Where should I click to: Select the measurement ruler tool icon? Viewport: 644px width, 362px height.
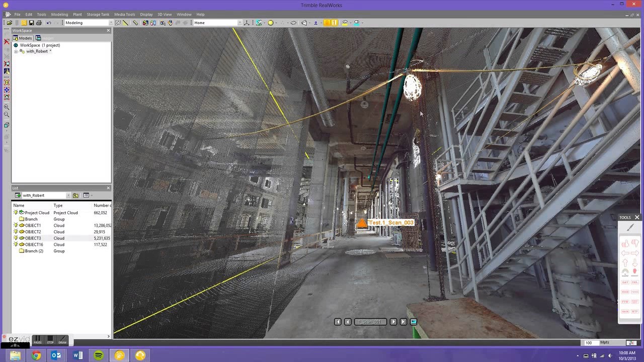click(135, 23)
